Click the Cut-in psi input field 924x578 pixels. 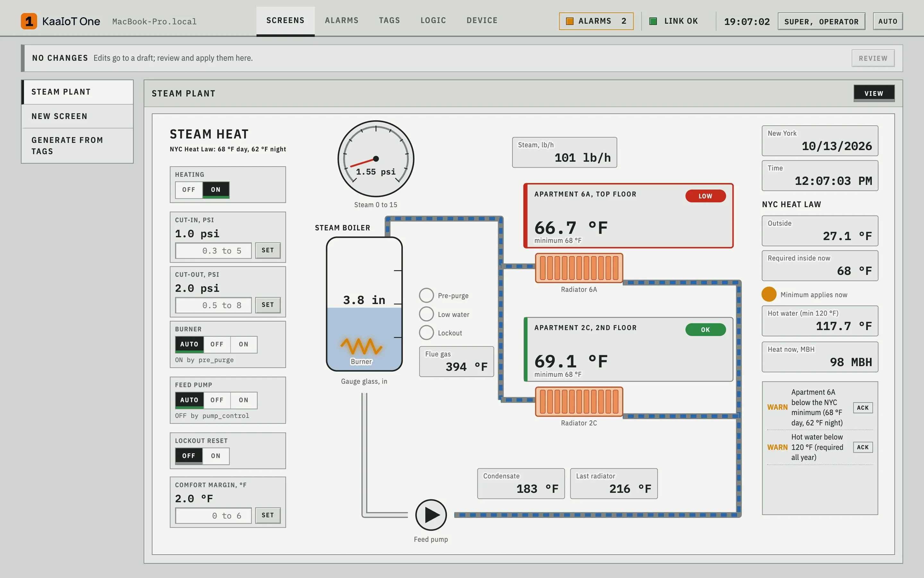tap(213, 251)
